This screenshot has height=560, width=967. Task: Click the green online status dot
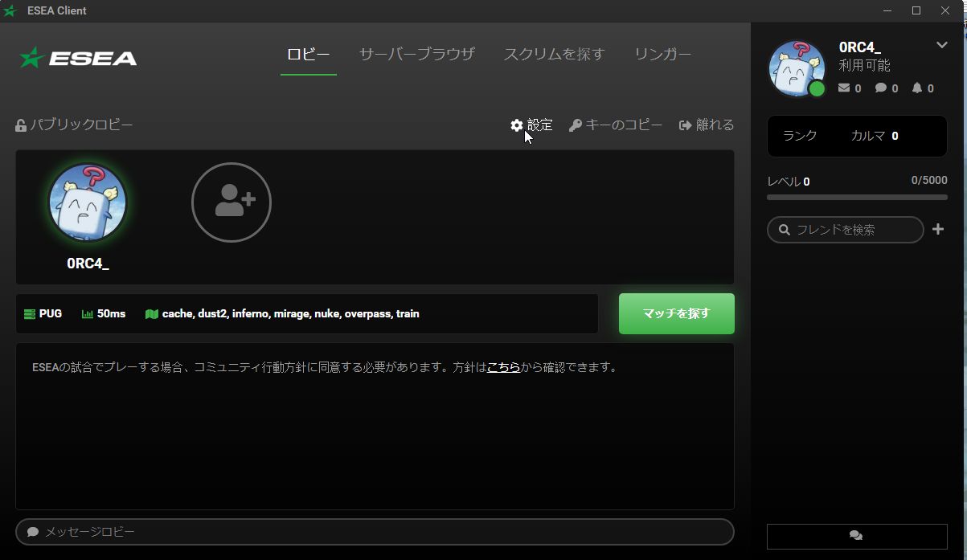[x=817, y=88]
